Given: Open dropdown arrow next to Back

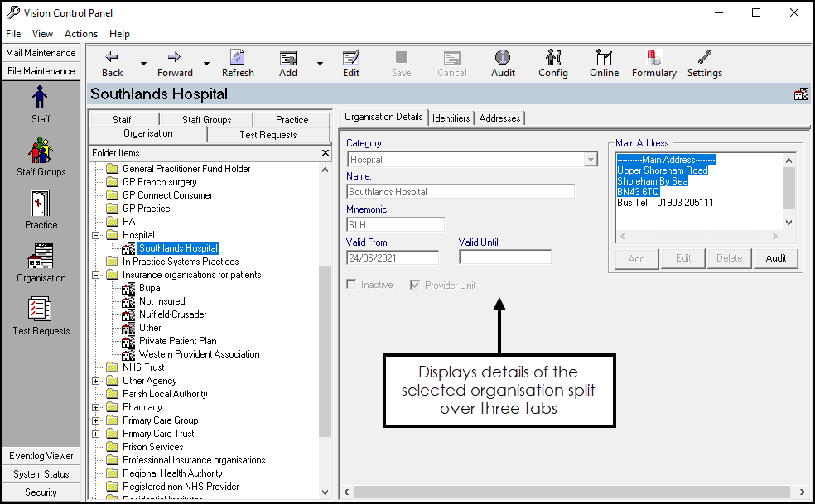Looking at the screenshot, I should [x=143, y=64].
